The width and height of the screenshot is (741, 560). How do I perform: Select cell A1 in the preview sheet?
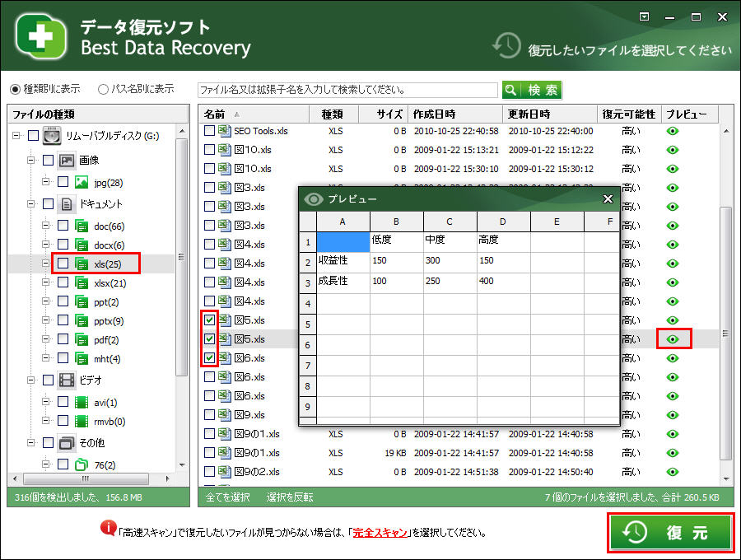pos(343,241)
